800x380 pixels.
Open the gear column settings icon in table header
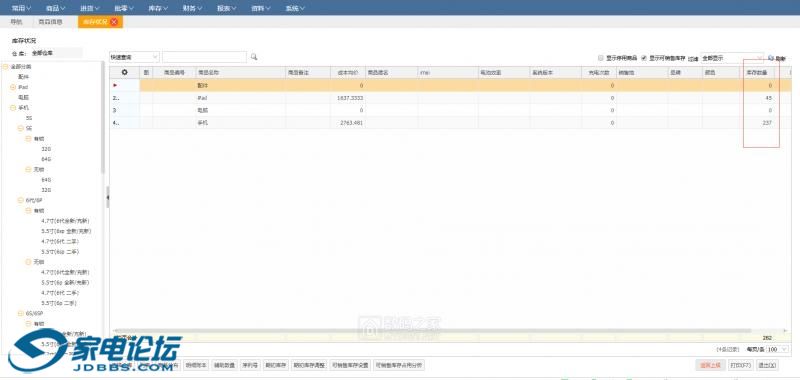124,72
